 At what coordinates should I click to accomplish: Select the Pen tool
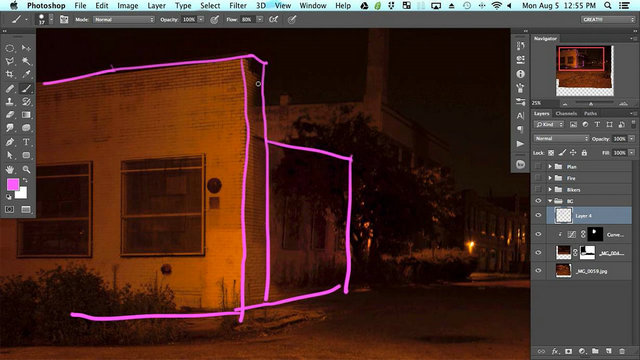tap(9, 142)
